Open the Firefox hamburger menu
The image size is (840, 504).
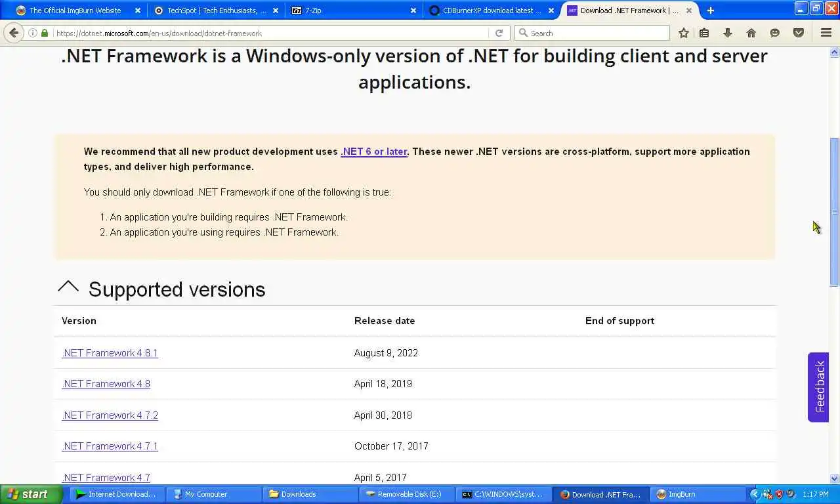pyautogui.click(x=826, y=33)
